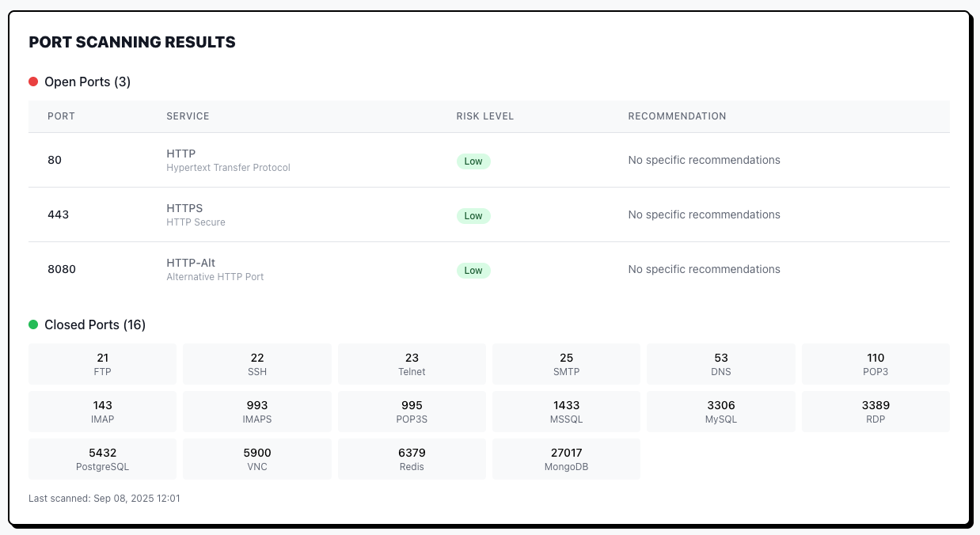The width and height of the screenshot is (980, 535).
Task: Click the Port column header
Action: 61,116
